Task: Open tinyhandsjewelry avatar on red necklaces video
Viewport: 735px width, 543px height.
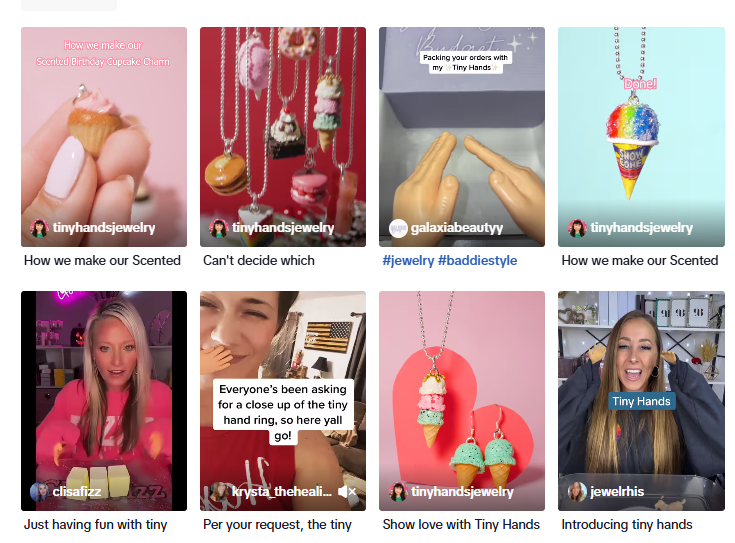Action: tap(218, 228)
